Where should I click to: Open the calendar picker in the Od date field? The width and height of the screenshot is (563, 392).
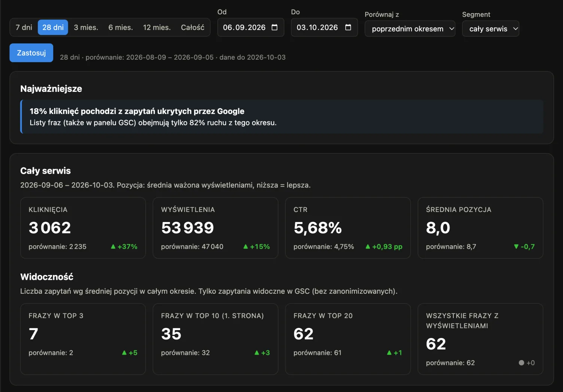click(x=274, y=27)
